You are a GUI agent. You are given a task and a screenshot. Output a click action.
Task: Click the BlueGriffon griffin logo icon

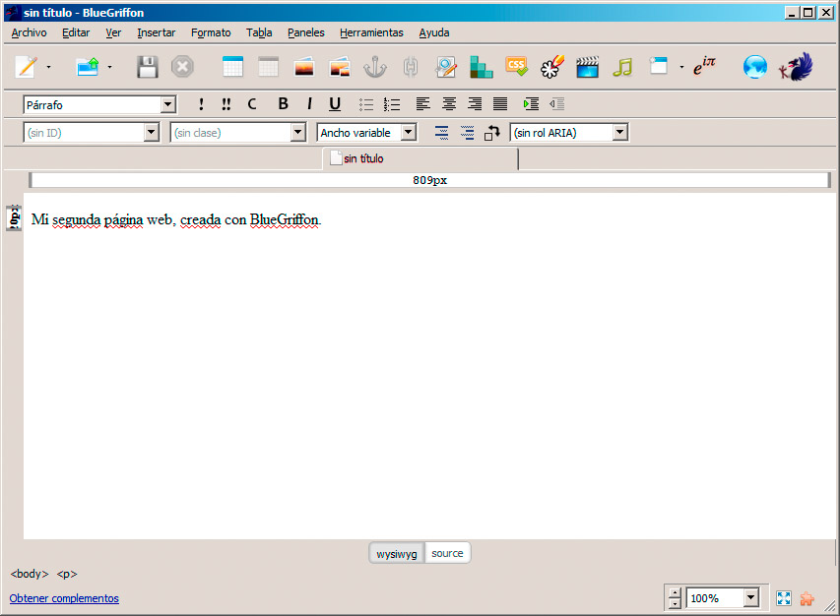point(796,67)
